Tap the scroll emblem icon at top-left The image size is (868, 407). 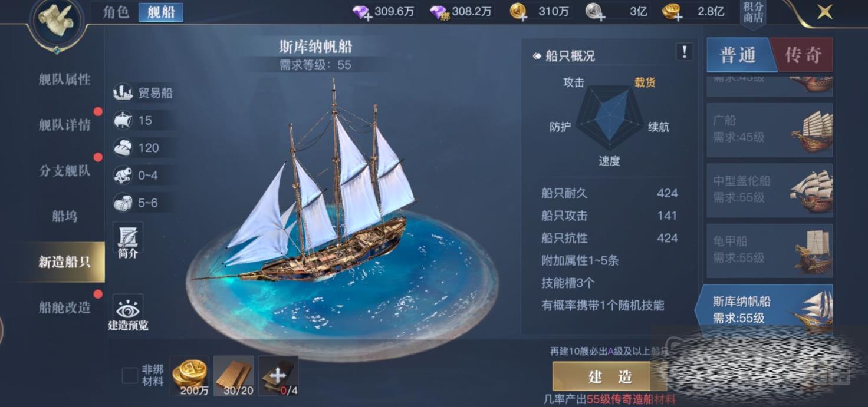coord(57,22)
